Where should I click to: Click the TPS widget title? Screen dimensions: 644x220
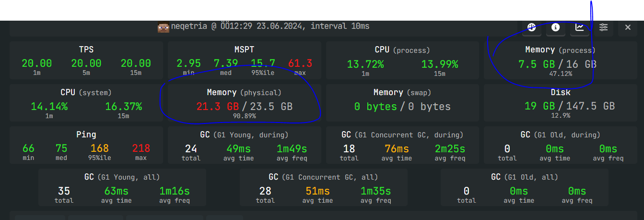coord(86,50)
